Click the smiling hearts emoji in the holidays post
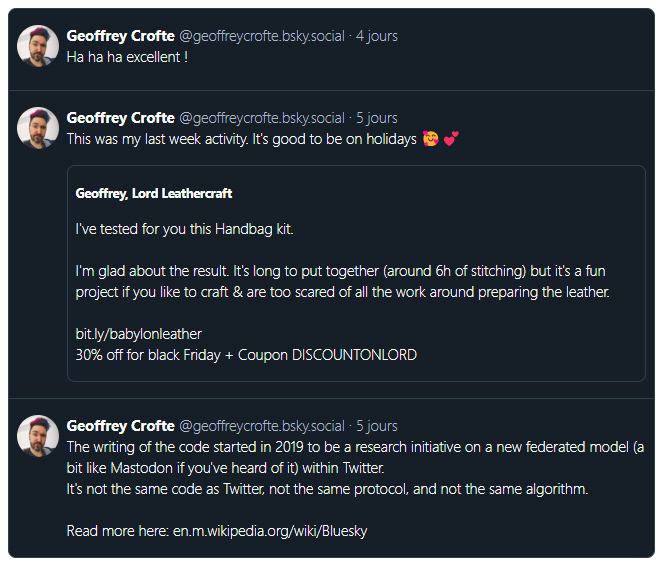Screen dimensions: 665x567 coord(432,139)
